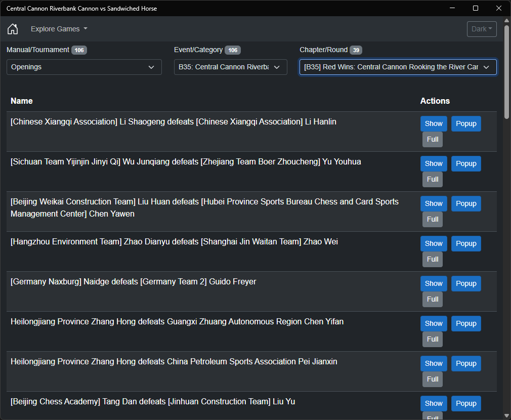Screen dimensions: 511x420
Task: Open the Chapter/Round Red Wins dropdown
Action: [398, 67]
